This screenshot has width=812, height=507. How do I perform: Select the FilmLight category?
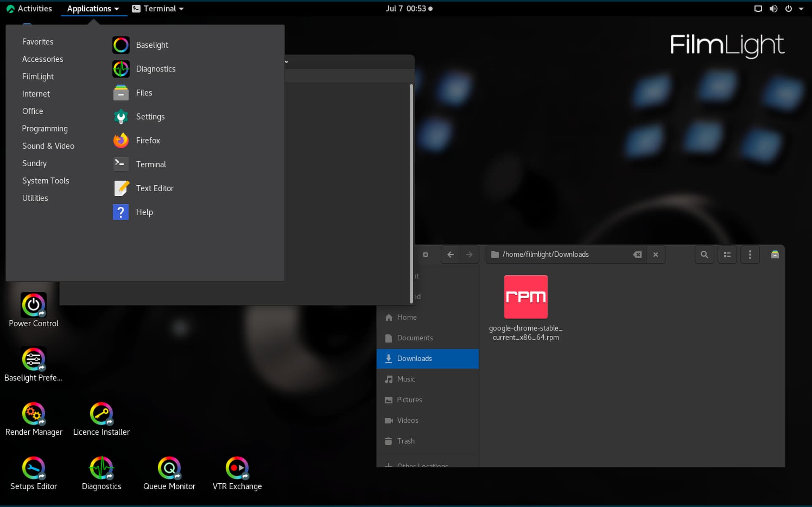[x=38, y=77]
